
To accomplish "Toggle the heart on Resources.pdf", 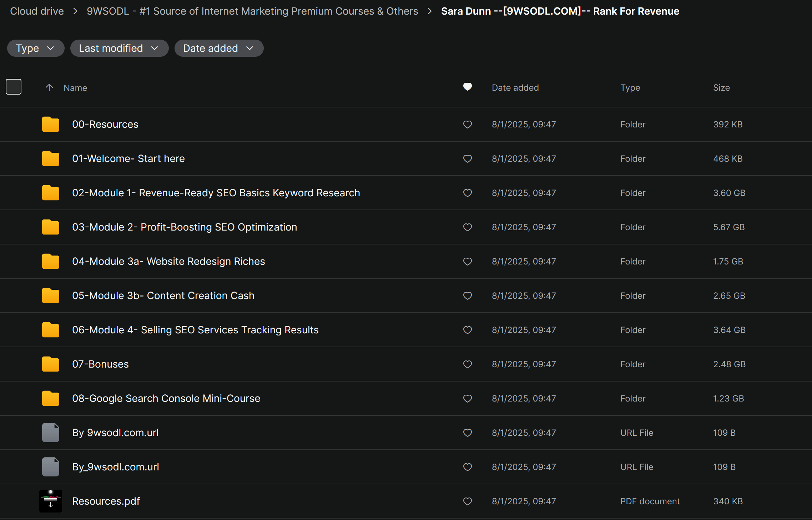I will 467,501.
